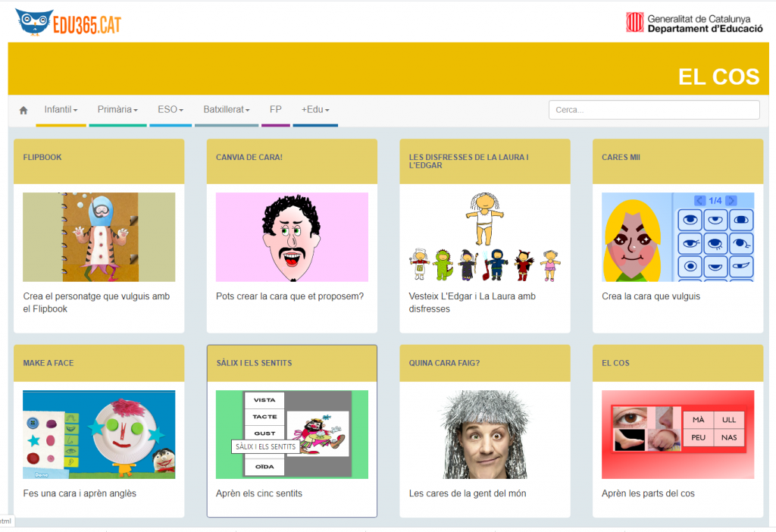The height and width of the screenshot is (532, 776).
Task: Click the Cerca search field
Action: click(x=653, y=110)
